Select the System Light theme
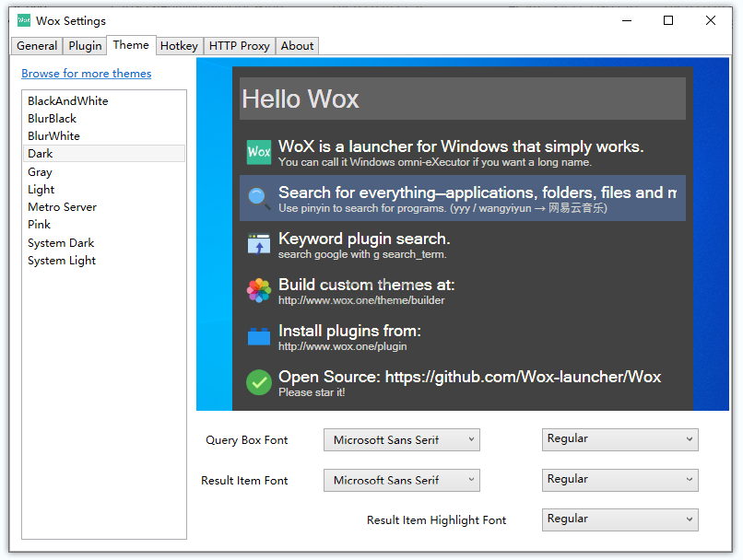Image resolution: width=743 pixels, height=560 pixels. [62, 261]
